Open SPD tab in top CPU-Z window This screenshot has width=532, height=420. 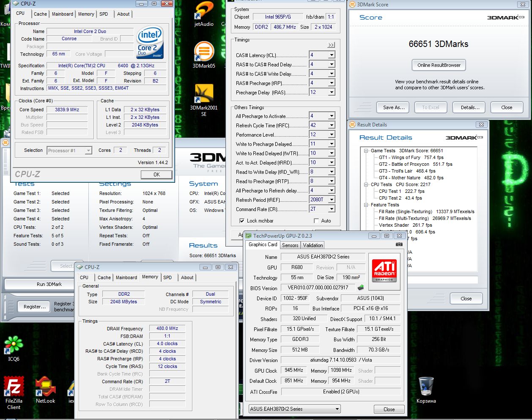(x=104, y=14)
